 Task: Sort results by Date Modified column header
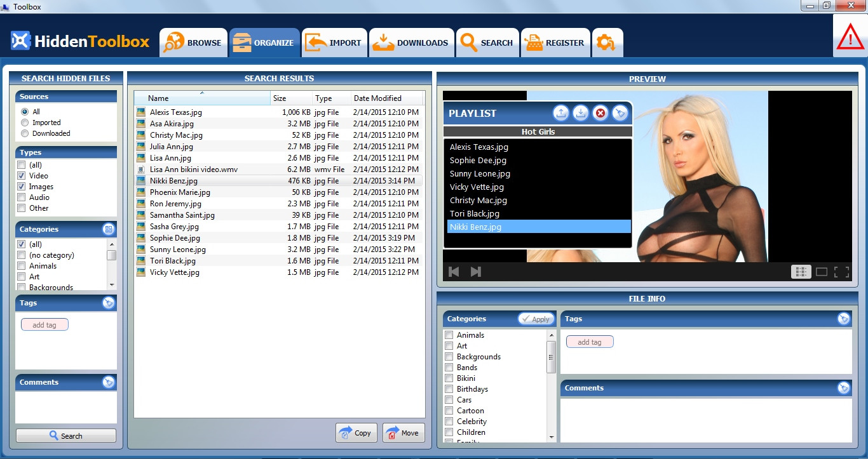pyautogui.click(x=387, y=98)
